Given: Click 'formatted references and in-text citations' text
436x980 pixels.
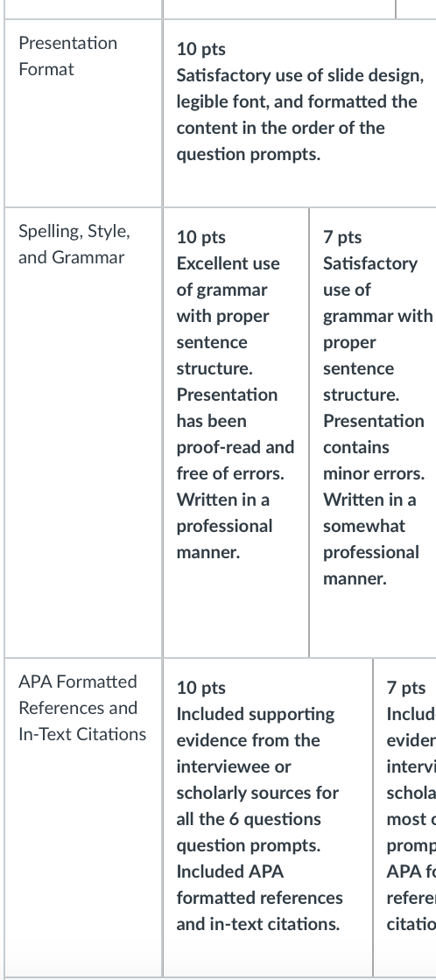Looking at the screenshot, I should point(260,911).
